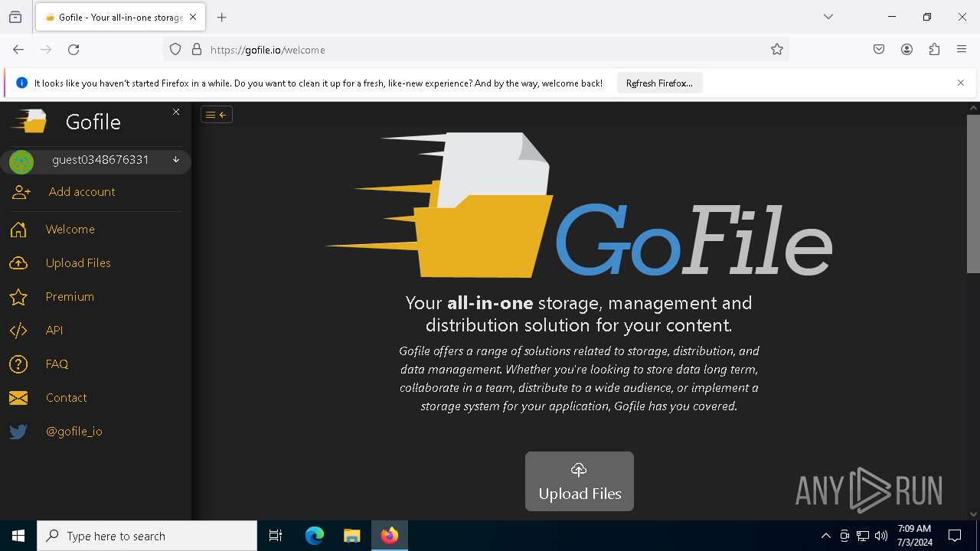Open the Firefox application menu
Screen dimensions: 980x551
[x=962, y=50]
